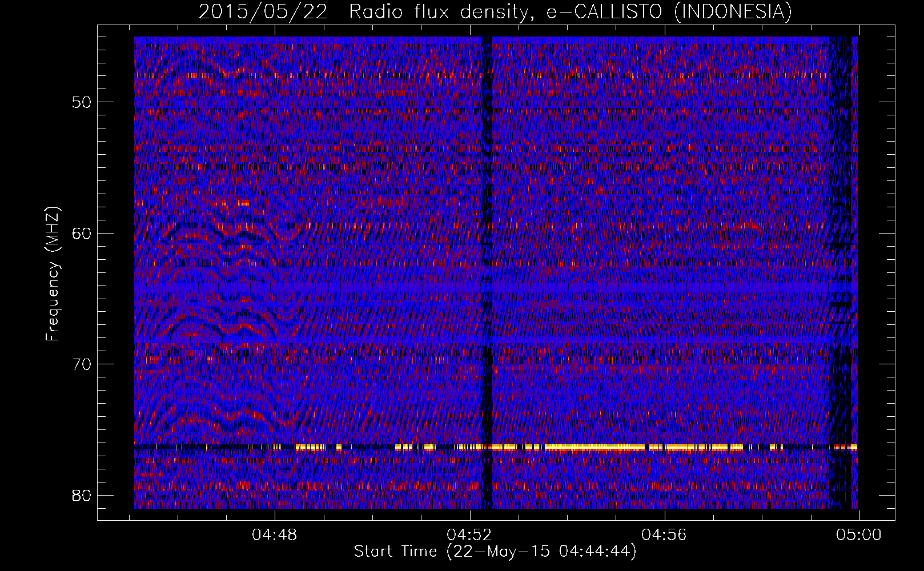Click the dark vertical data gap after 04:52
The height and width of the screenshot is (571, 924).
(487, 273)
